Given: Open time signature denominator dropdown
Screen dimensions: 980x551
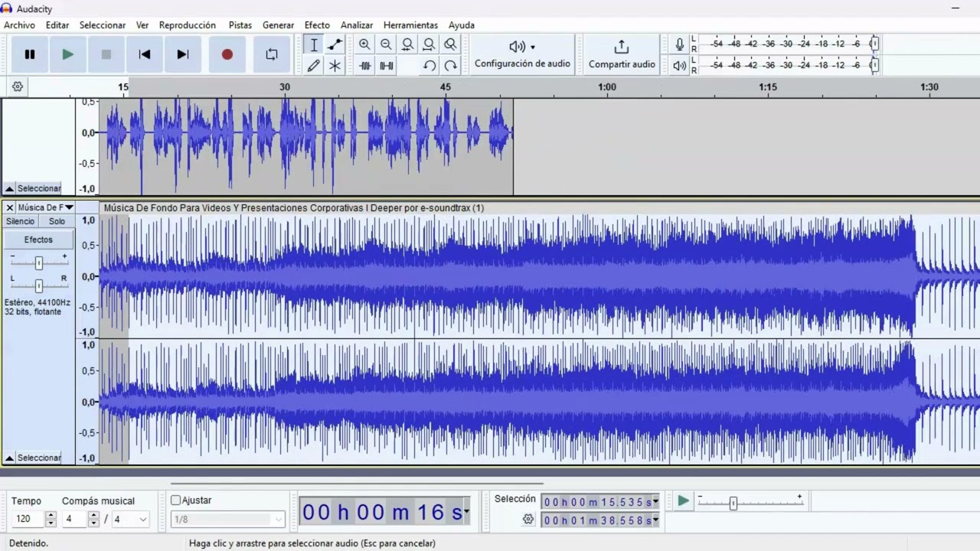Looking at the screenshot, I should (130, 519).
